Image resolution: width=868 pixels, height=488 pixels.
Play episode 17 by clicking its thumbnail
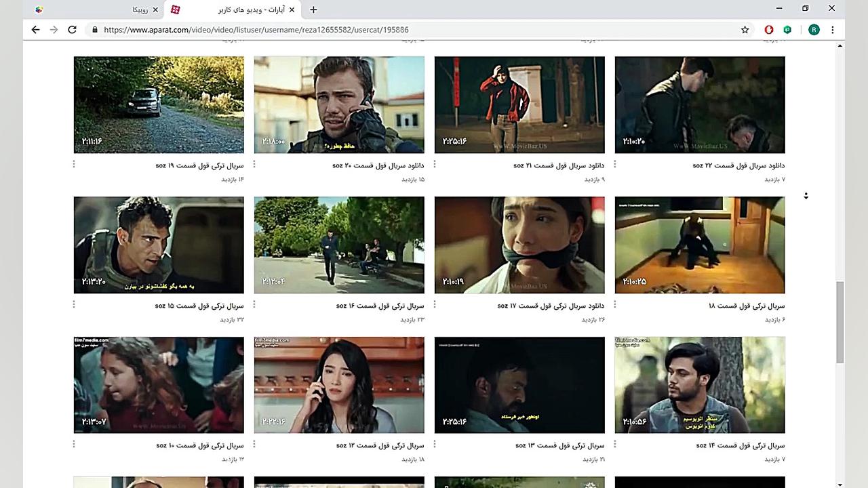pos(519,245)
